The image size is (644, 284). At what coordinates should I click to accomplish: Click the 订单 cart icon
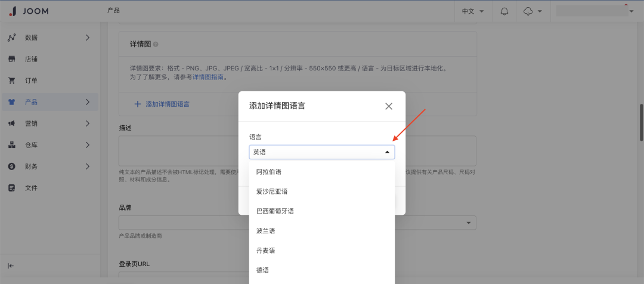[12, 81]
